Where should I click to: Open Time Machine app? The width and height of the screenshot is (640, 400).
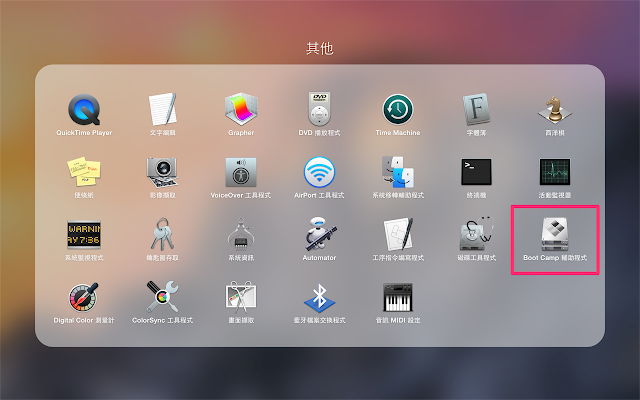(398, 110)
